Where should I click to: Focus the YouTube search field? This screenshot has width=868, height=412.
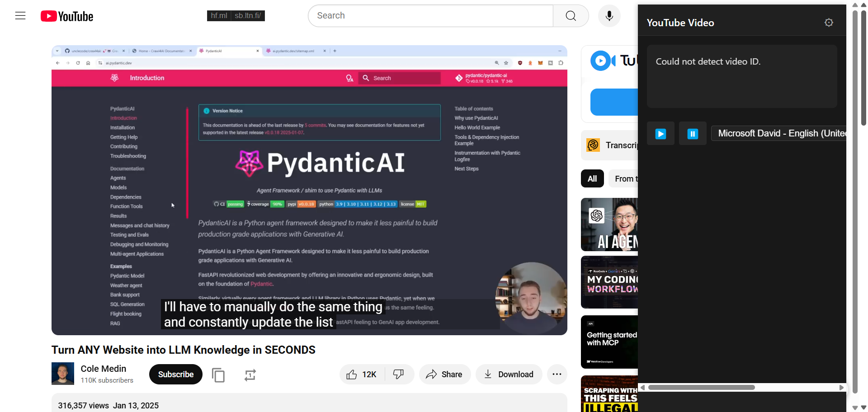[x=430, y=16]
